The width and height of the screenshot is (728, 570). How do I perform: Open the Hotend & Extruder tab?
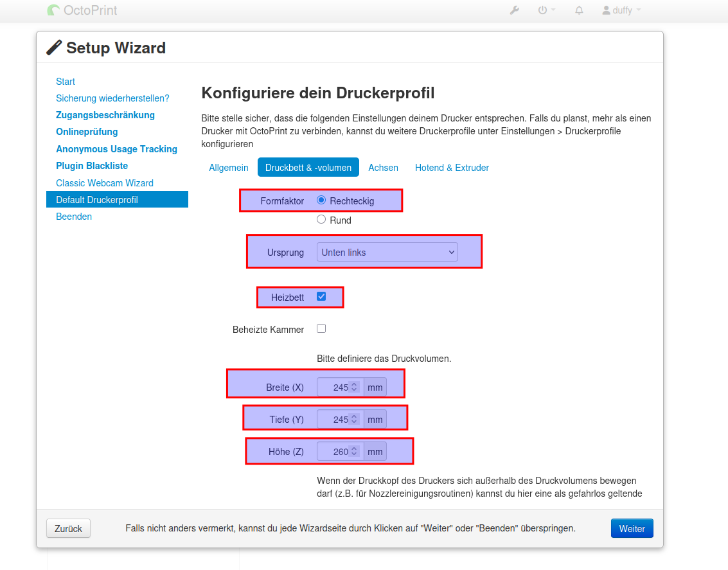(x=452, y=168)
